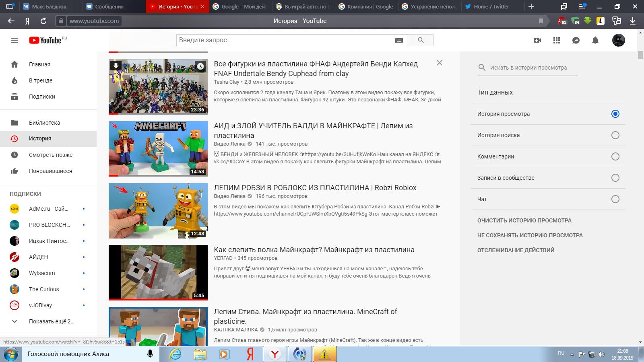Open the Minecraft Балди clay video thumbnail
This screenshot has height=362, width=644.
(x=158, y=149)
